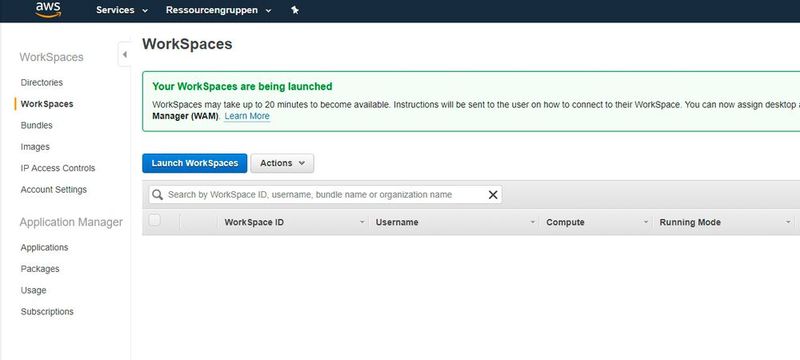This screenshot has height=360, width=800.
Task: Tick the select-all WorkSpaces checkbox
Action: coord(154,220)
